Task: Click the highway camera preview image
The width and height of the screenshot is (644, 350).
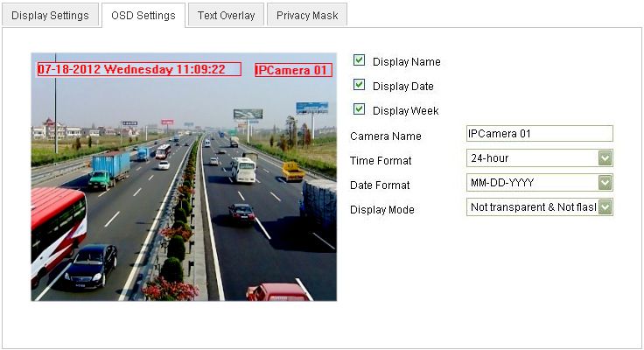Action: click(x=184, y=177)
